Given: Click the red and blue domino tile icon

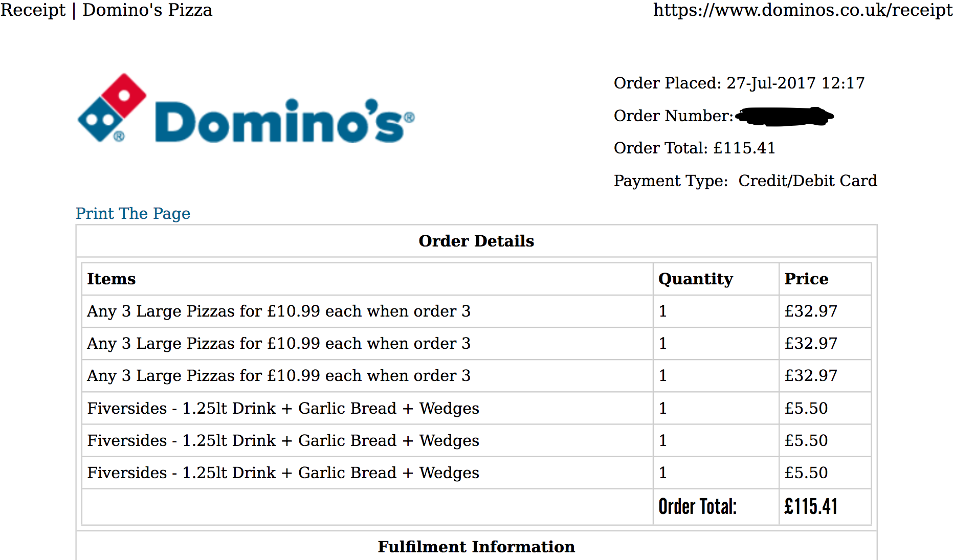Looking at the screenshot, I should pyautogui.click(x=112, y=108).
